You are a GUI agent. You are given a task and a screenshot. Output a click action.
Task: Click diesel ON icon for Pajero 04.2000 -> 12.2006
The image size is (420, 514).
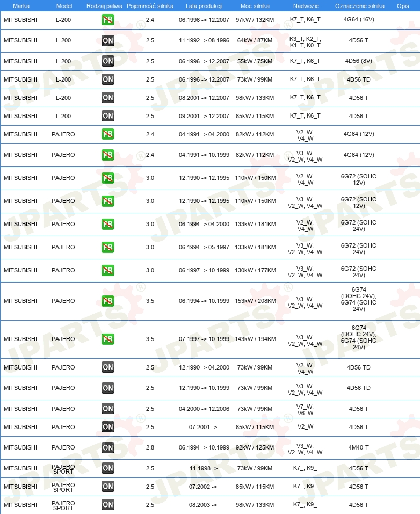pyautogui.click(x=107, y=409)
